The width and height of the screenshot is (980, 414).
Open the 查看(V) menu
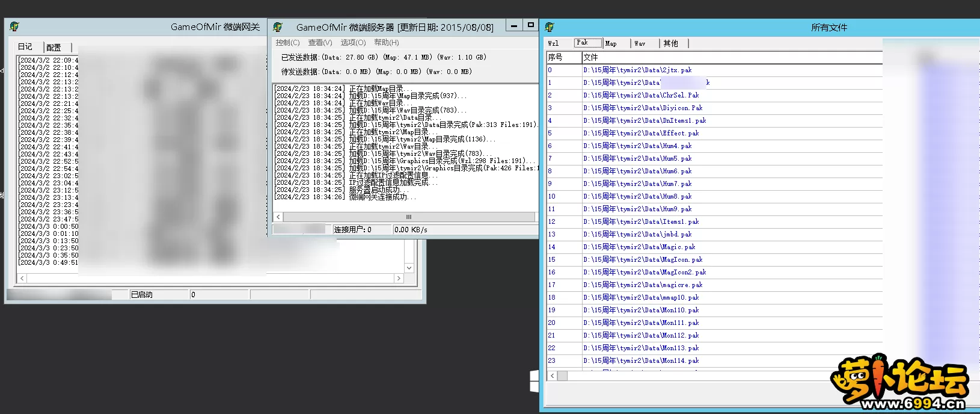[320, 43]
